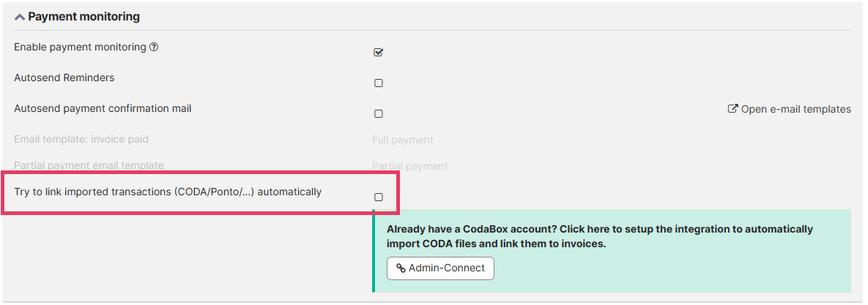
Task: Click Partial payment email template label
Action: coord(89,165)
